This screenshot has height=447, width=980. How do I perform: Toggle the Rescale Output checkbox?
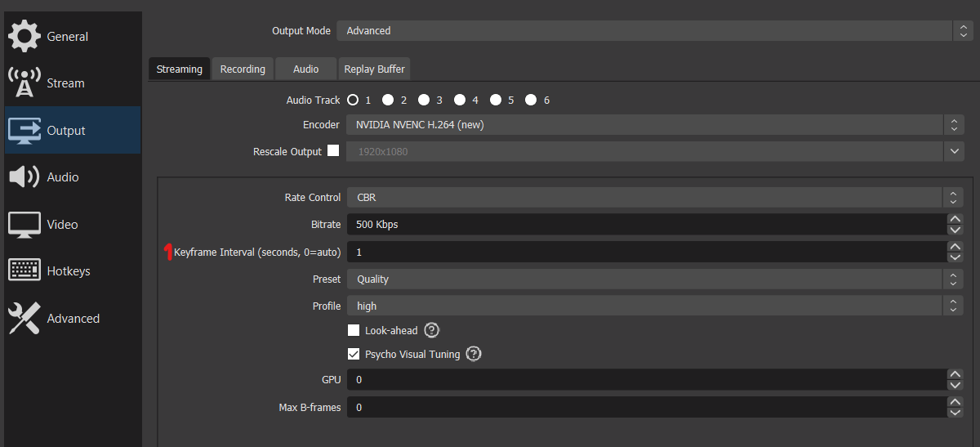pos(333,151)
